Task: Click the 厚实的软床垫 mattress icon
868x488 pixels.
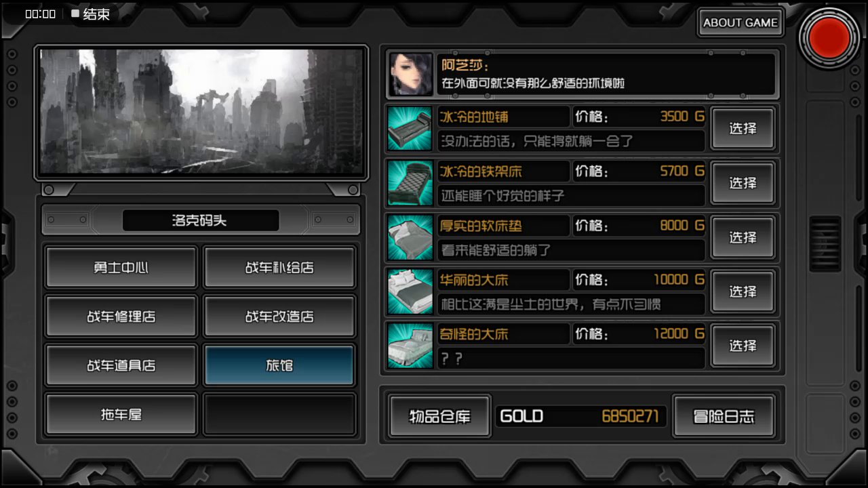Action: (x=410, y=237)
